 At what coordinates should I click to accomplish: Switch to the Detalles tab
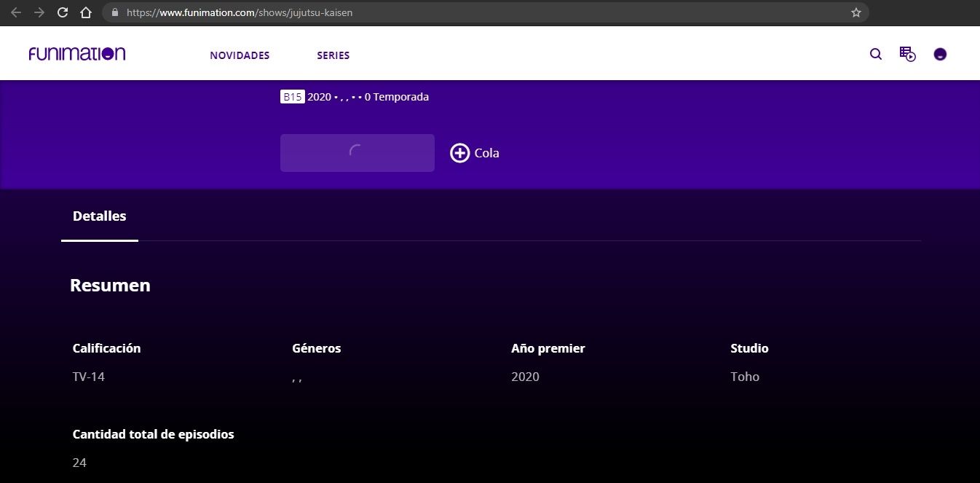[x=100, y=216]
